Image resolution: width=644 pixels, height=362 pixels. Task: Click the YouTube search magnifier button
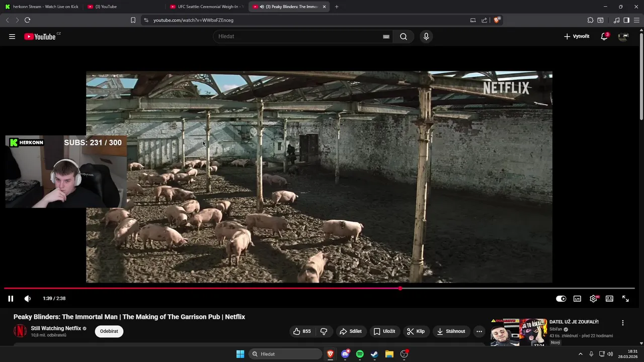click(x=404, y=37)
